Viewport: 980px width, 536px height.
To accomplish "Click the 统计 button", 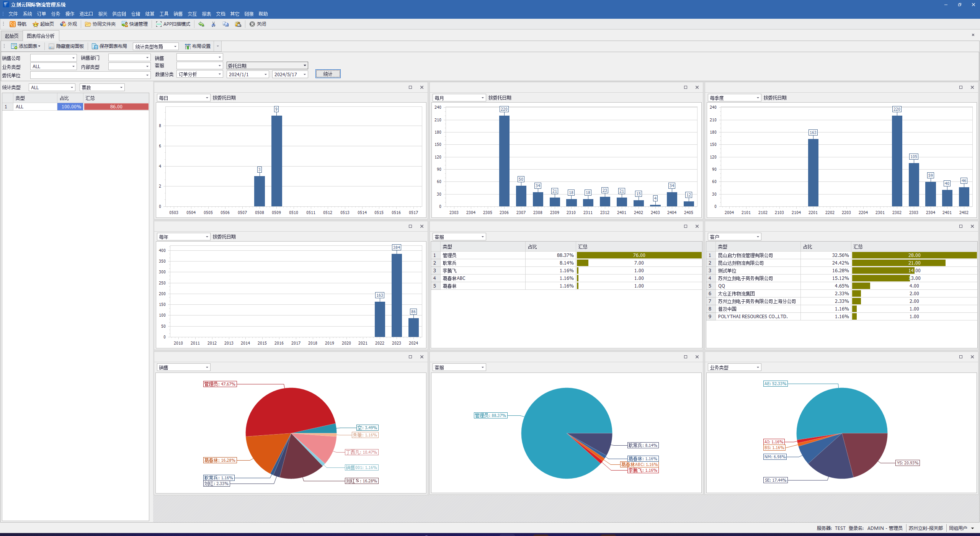I will click(328, 74).
